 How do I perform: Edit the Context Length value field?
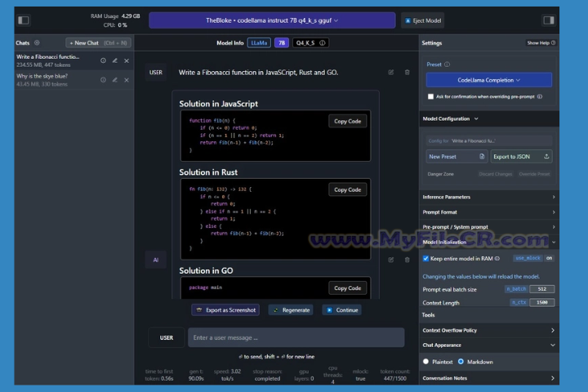coord(542,302)
